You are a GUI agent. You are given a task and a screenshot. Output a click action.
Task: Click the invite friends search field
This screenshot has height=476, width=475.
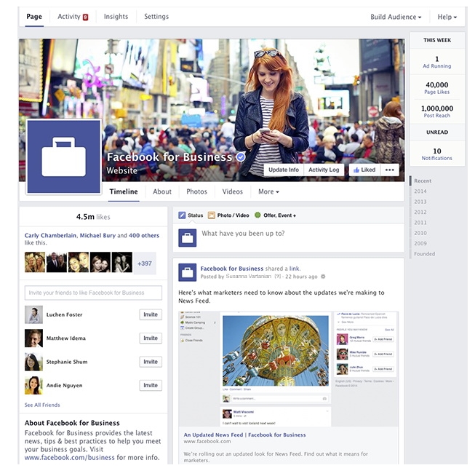[x=93, y=293]
